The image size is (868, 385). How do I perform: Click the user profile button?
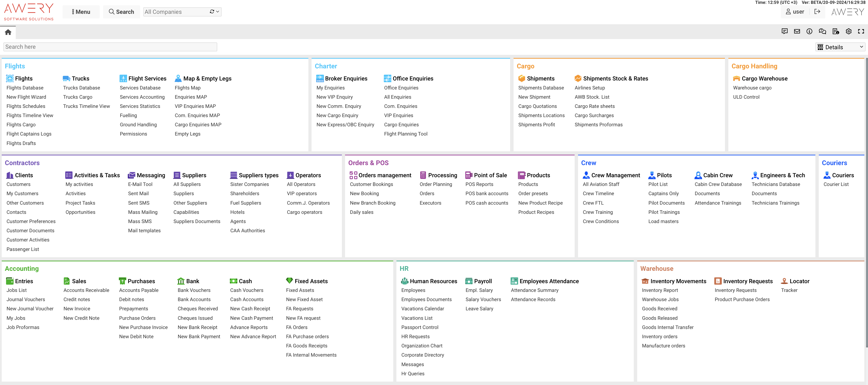(795, 12)
